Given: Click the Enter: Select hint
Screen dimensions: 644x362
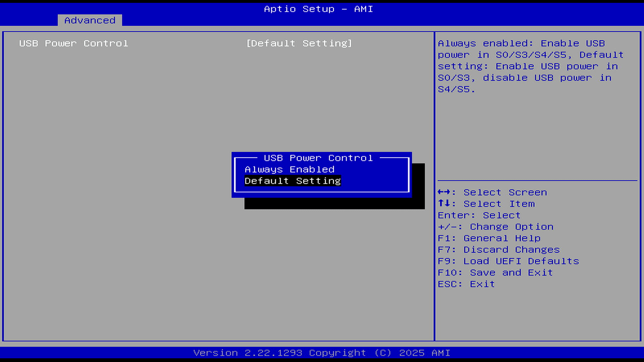Looking at the screenshot, I should (x=479, y=215).
